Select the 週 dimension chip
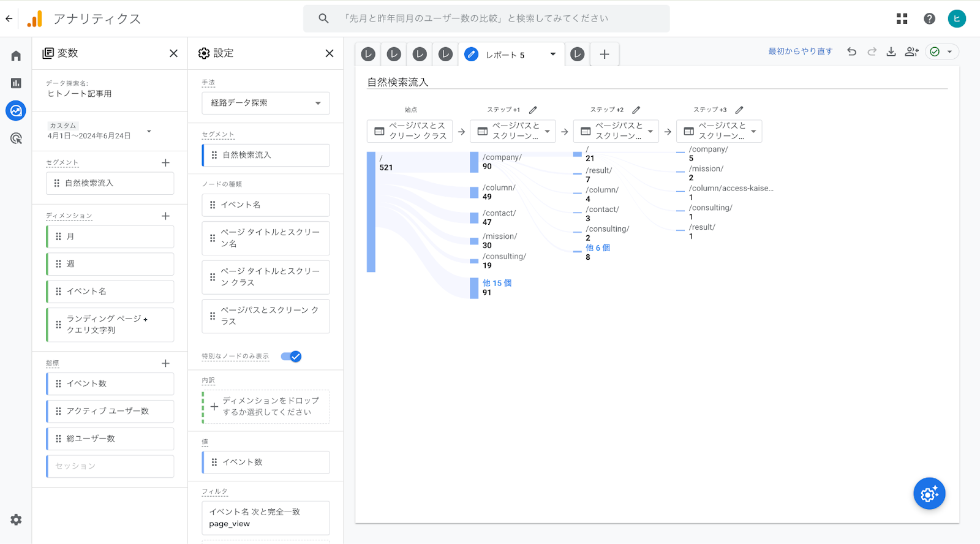 click(x=110, y=264)
